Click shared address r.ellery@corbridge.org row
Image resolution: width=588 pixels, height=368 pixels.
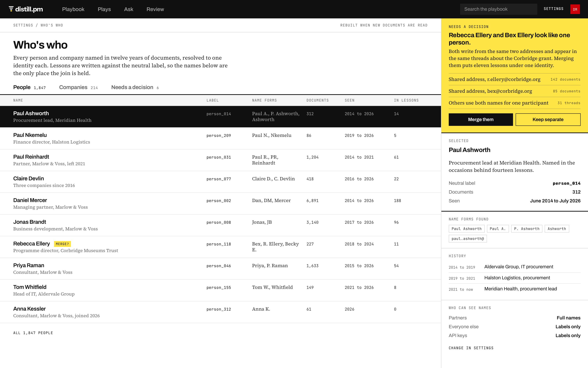[x=514, y=79]
